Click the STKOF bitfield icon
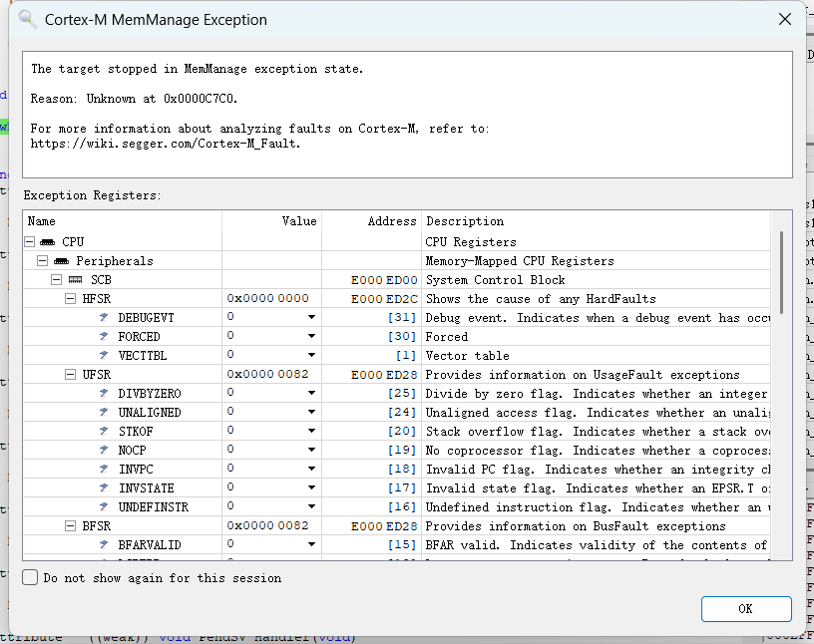The height and width of the screenshot is (644, 814). (x=104, y=432)
